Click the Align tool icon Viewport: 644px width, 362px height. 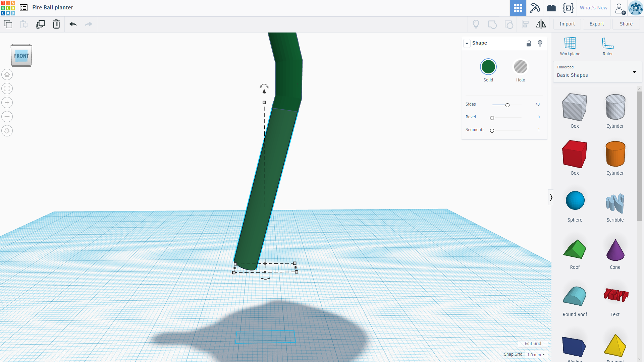tap(525, 24)
